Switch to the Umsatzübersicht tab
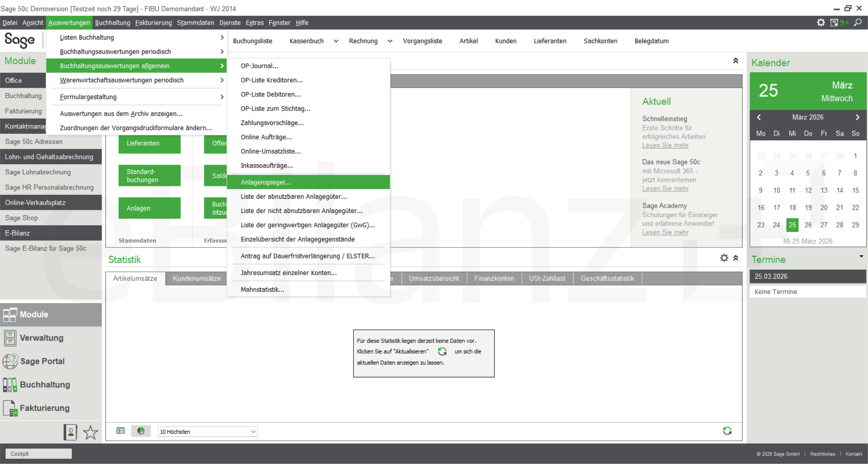Image resolution: width=868 pixels, height=464 pixels. click(x=434, y=278)
